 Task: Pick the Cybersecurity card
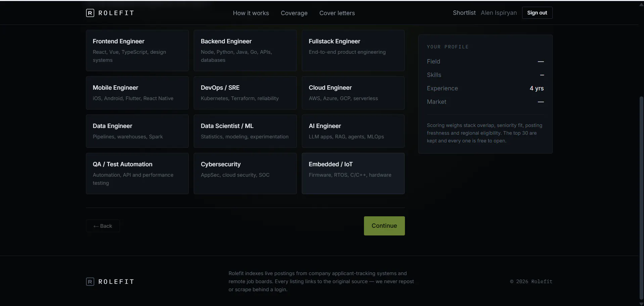click(x=245, y=173)
